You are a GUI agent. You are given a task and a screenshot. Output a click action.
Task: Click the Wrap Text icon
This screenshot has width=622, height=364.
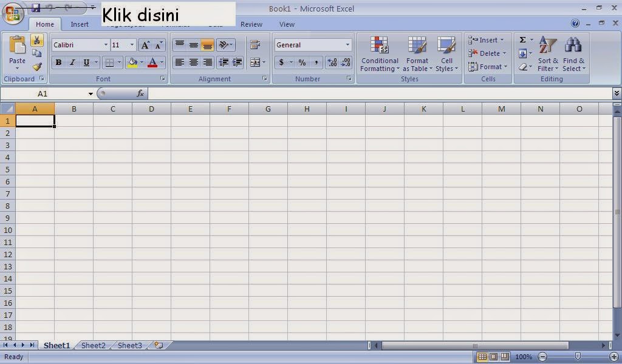tap(255, 45)
